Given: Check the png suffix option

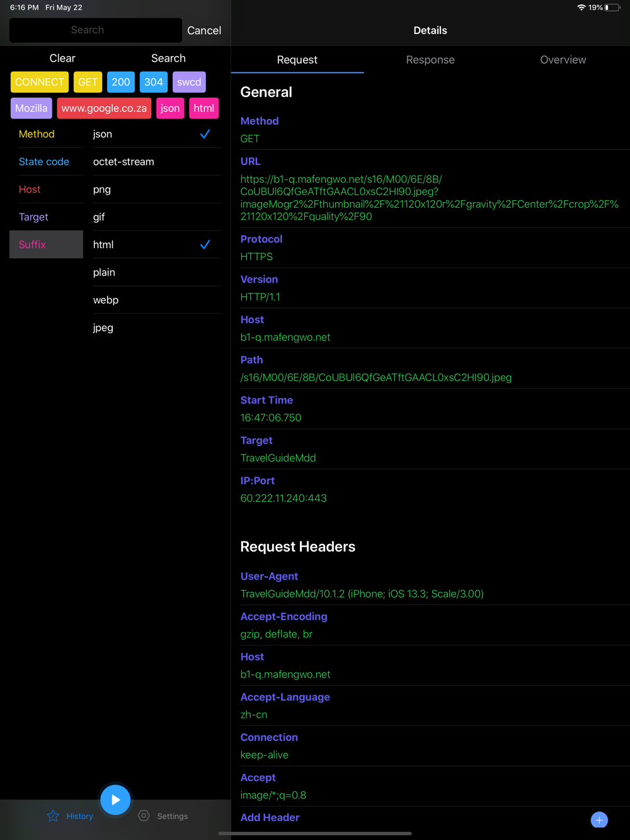Looking at the screenshot, I should (156, 190).
